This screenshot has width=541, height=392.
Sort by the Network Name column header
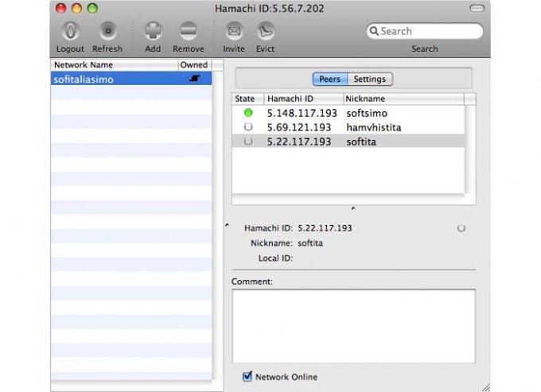point(115,65)
